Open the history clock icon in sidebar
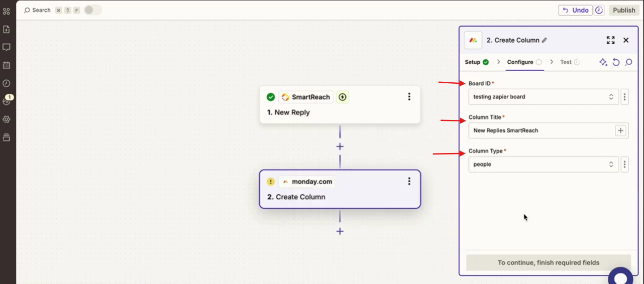The image size is (644, 284). click(x=7, y=83)
